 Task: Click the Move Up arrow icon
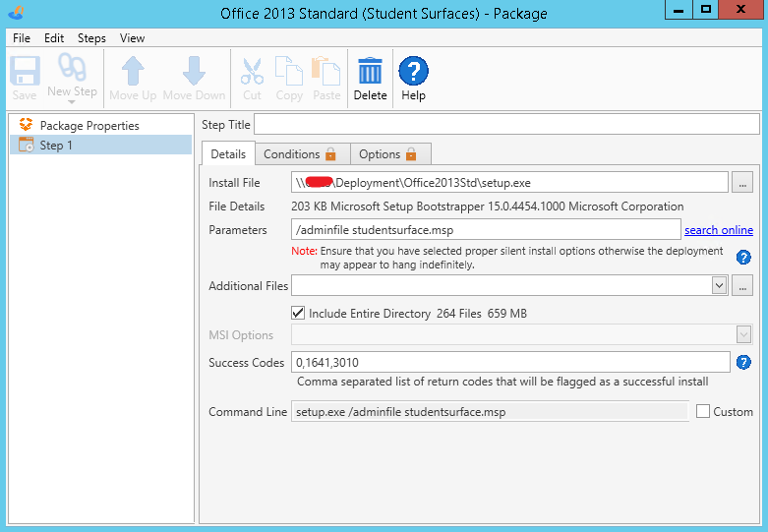pos(133,72)
